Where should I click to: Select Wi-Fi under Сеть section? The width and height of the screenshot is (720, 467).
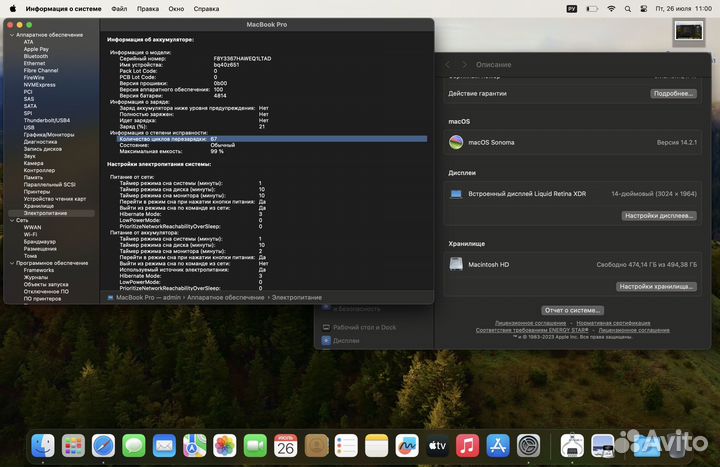coord(30,234)
